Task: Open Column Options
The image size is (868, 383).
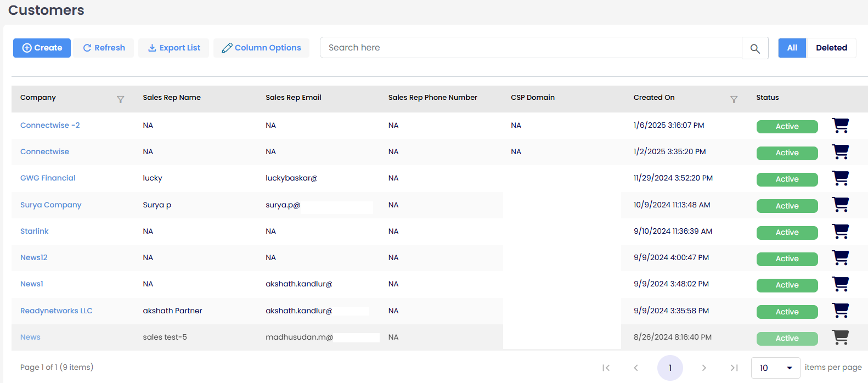Action: [261, 48]
